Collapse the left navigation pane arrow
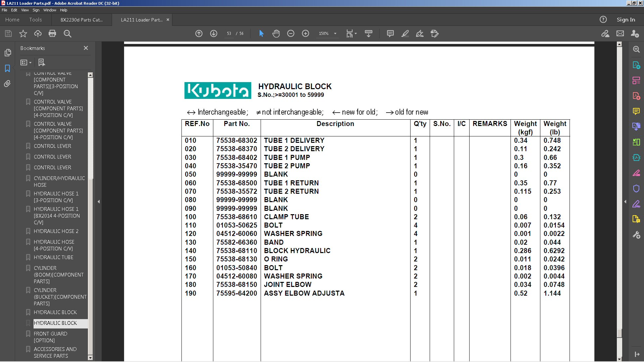The height and width of the screenshot is (362, 644). [99, 201]
